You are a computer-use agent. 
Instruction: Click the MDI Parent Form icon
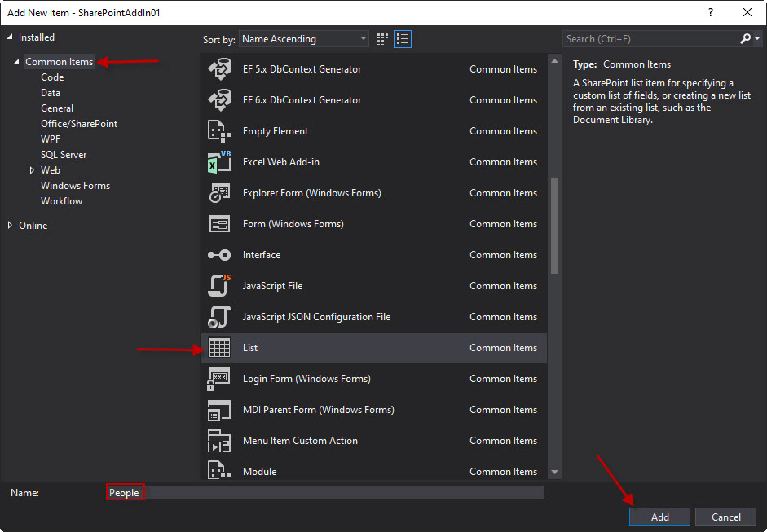[x=219, y=410]
